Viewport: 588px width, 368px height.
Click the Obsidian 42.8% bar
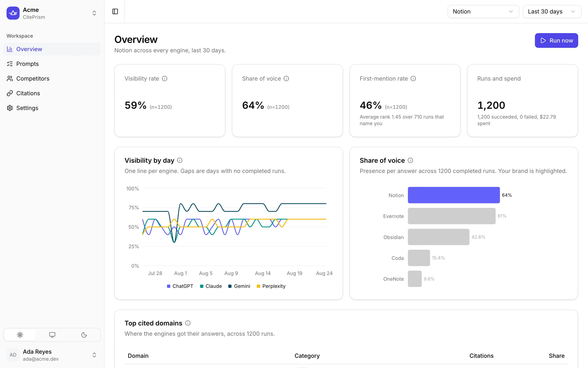coord(439,237)
